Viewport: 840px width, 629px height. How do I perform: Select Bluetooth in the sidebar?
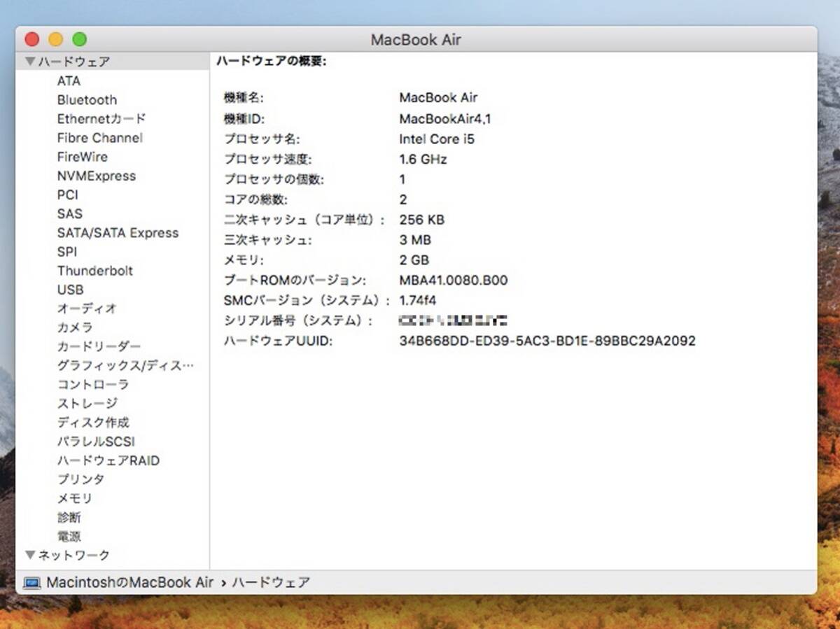pyautogui.click(x=87, y=100)
